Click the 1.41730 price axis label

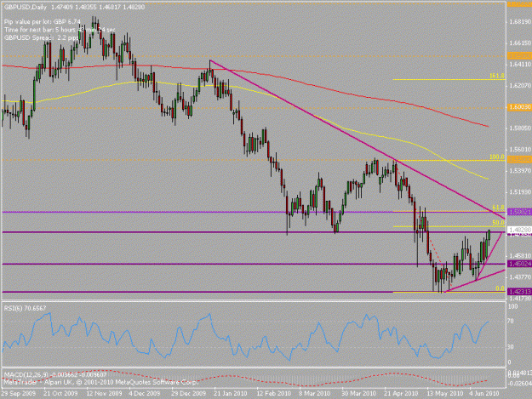coord(520,299)
